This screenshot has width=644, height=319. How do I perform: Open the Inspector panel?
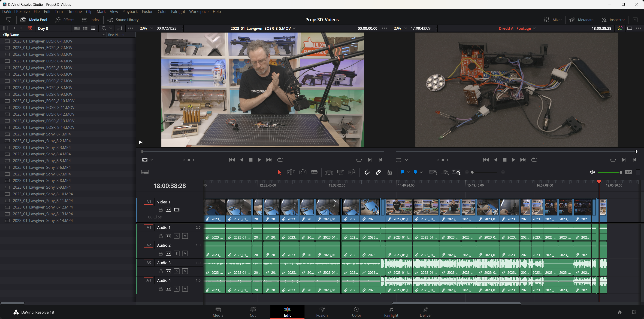coord(613,19)
